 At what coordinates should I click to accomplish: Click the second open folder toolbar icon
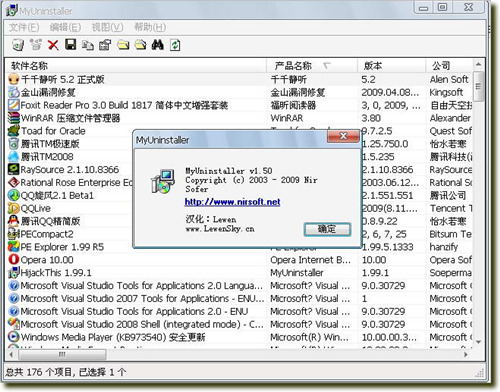(x=140, y=45)
